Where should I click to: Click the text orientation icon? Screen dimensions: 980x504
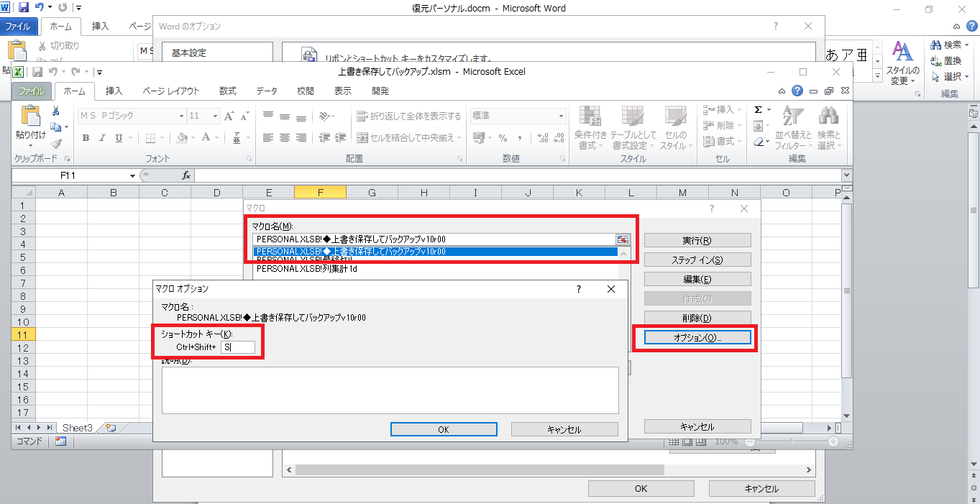coord(324,116)
